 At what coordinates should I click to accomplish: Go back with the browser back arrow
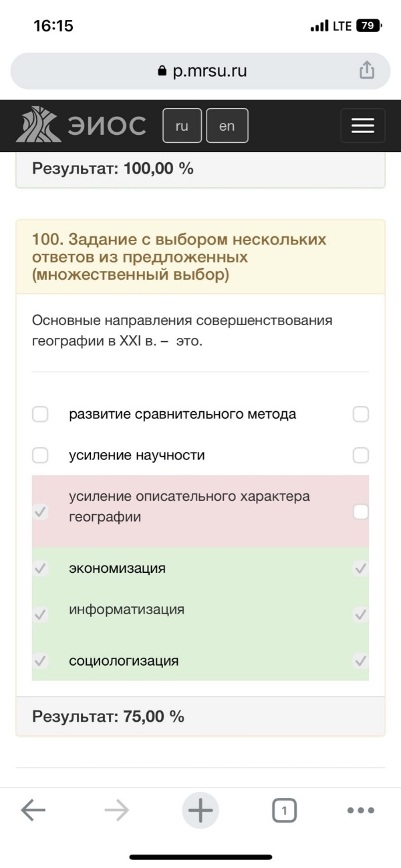[33, 811]
